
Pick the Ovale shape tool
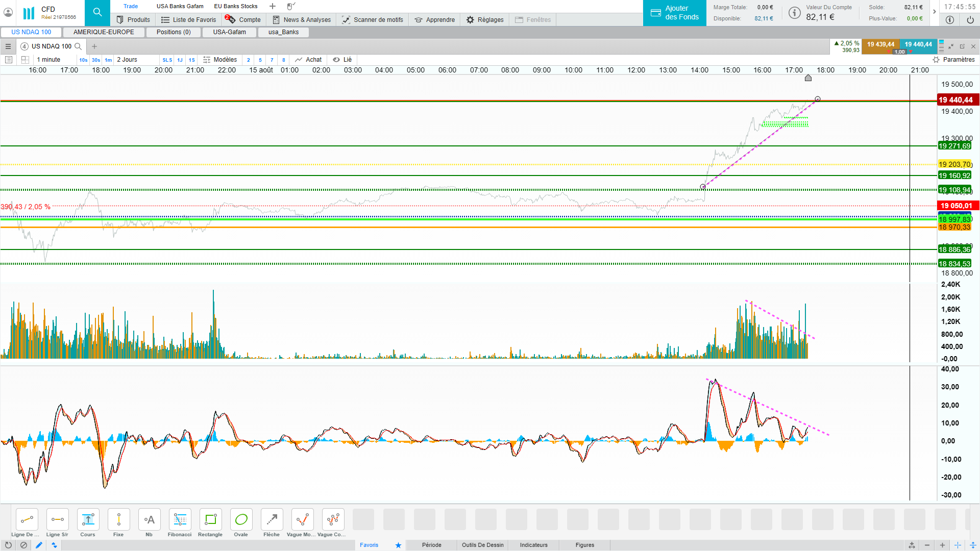[x=241, y=520]
